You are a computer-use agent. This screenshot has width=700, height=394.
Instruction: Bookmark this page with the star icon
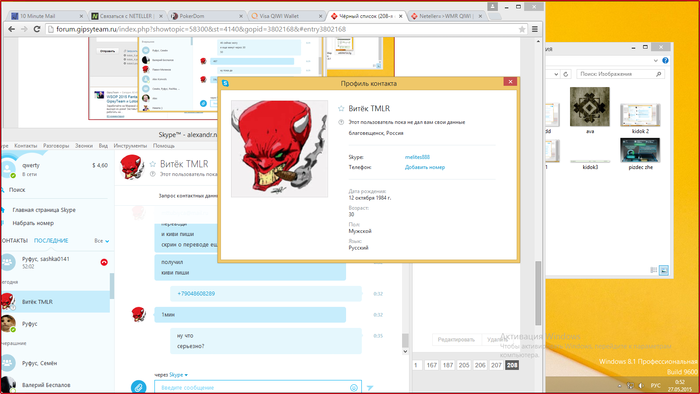pos(521,29)
